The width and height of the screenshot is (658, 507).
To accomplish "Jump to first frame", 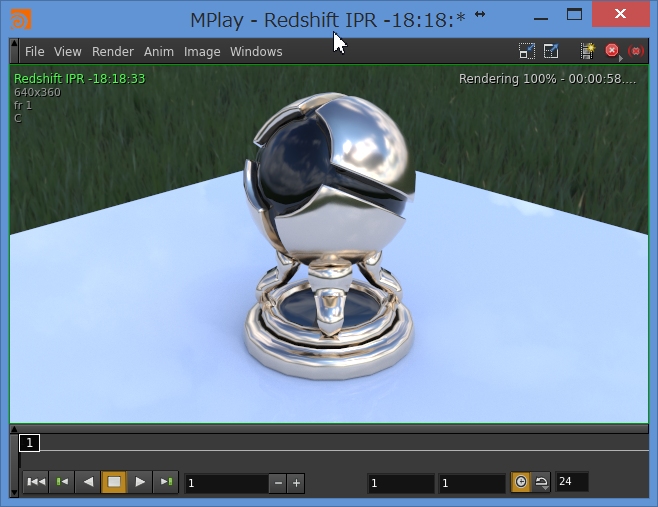I will pyautogui.click(x=36, y=482).
